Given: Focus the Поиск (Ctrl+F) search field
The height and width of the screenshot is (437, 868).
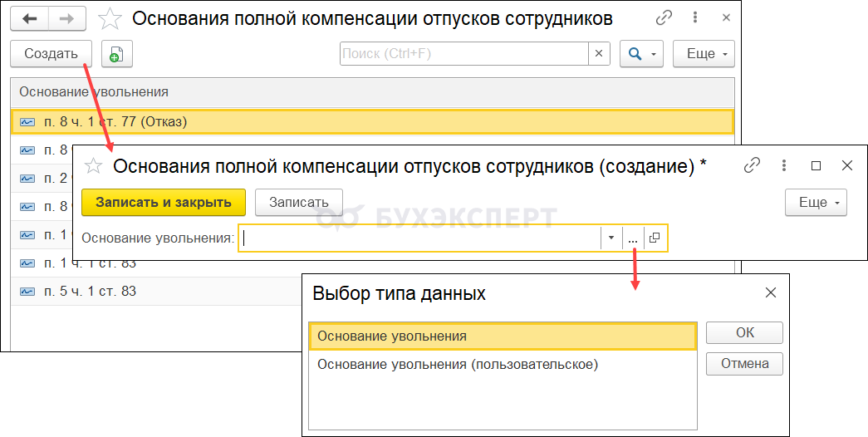Looking at the screenshot, I should point(463,54).
